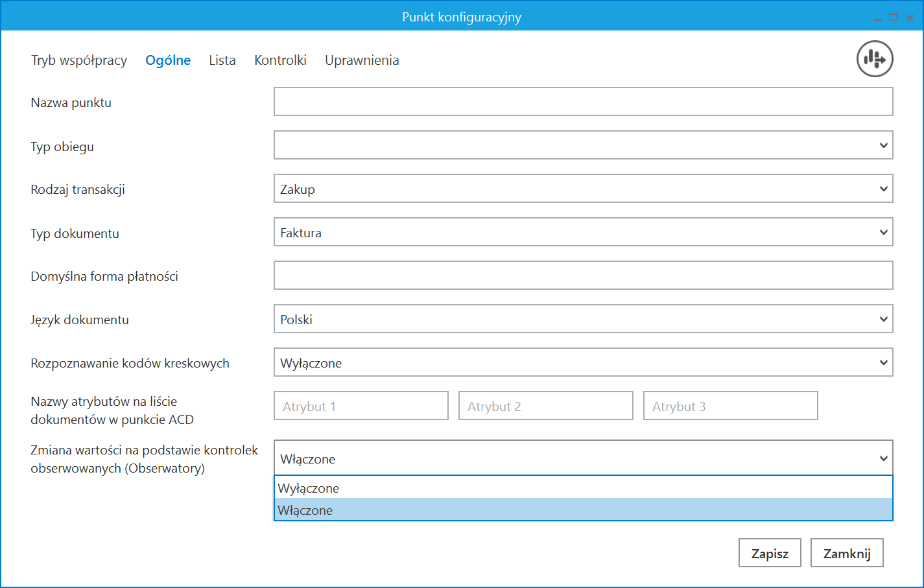Go to the Kontrolki tab
The height and width of the screenshot is (588, 924).
click(280, 60)
